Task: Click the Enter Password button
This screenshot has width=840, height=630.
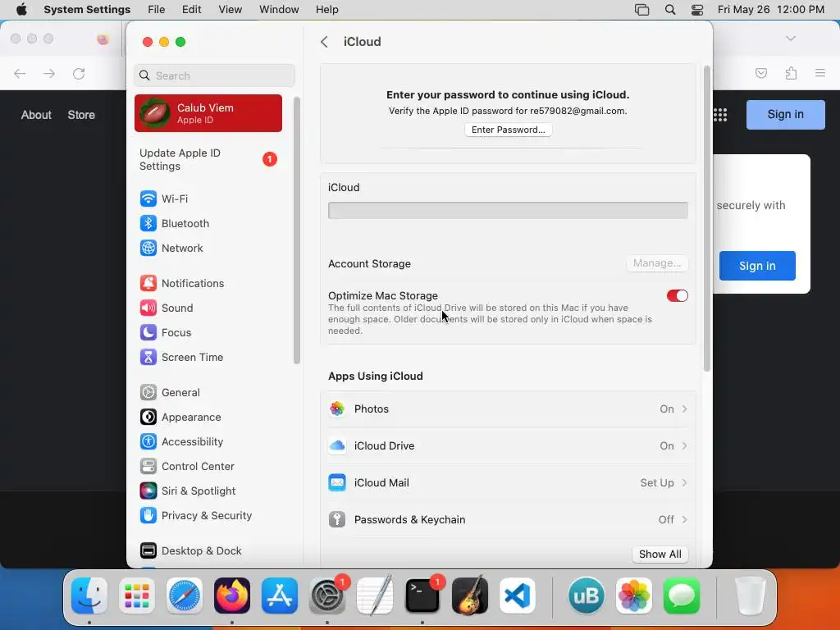Action: 508,130
